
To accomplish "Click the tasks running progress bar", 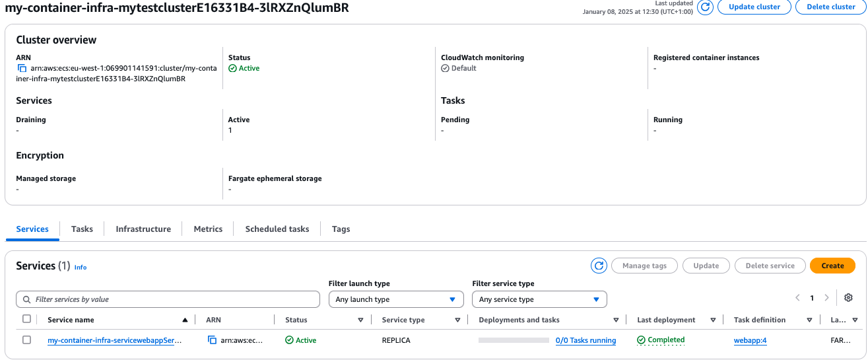I will tap(514, 340).
